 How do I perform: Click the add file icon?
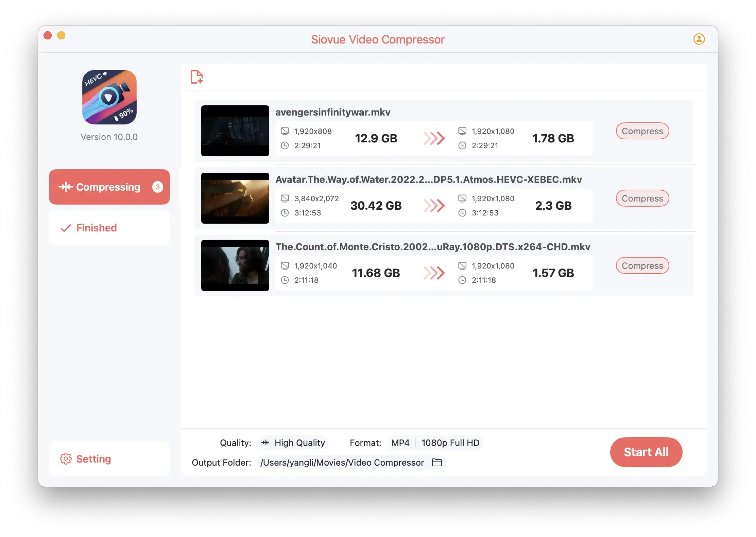point(197,77)
